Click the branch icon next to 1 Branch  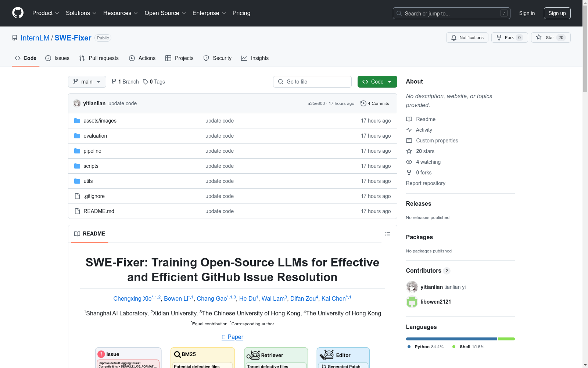pos(114,82)
